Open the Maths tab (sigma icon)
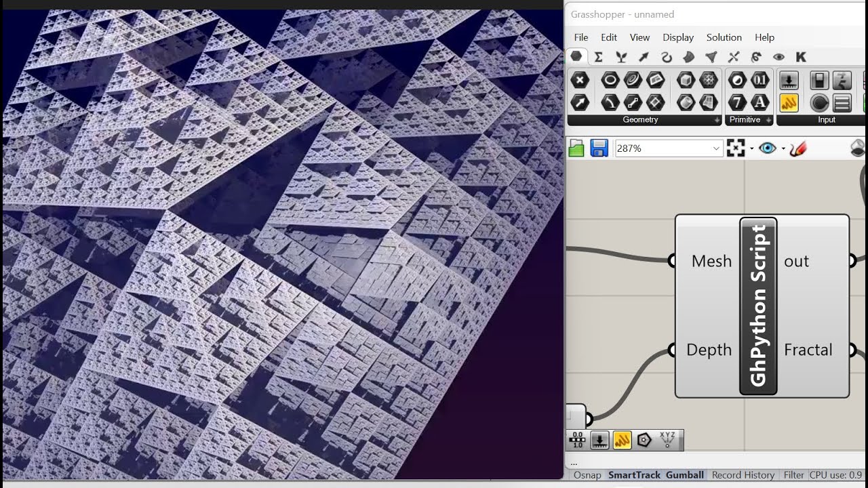 [599, 57]
